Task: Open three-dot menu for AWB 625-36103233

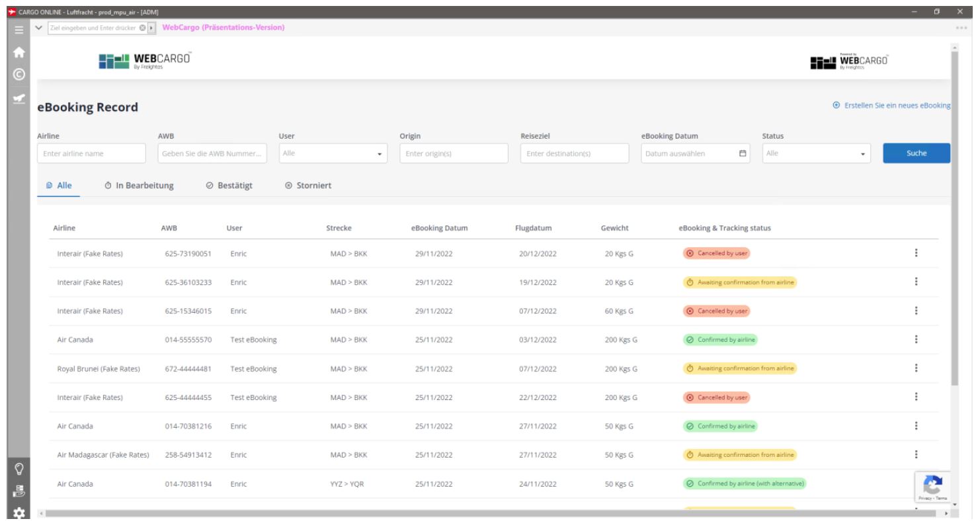Action: (x=916, y=282)
